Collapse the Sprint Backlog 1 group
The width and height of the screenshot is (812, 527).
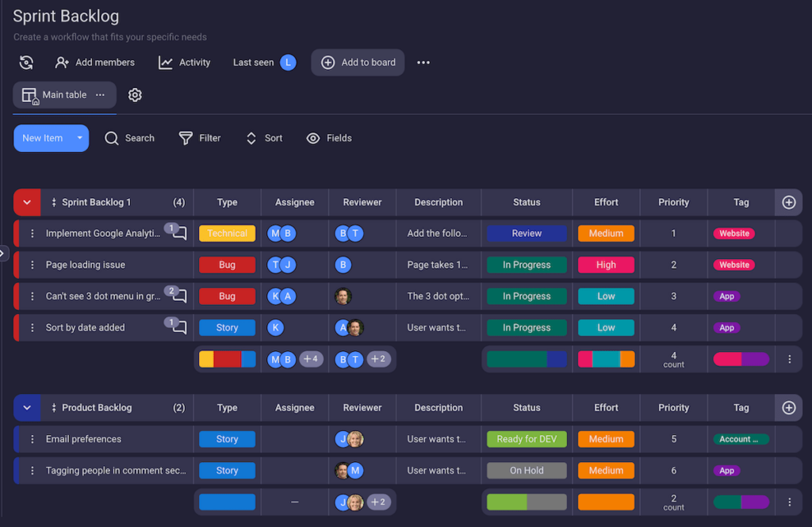[27, 202]
